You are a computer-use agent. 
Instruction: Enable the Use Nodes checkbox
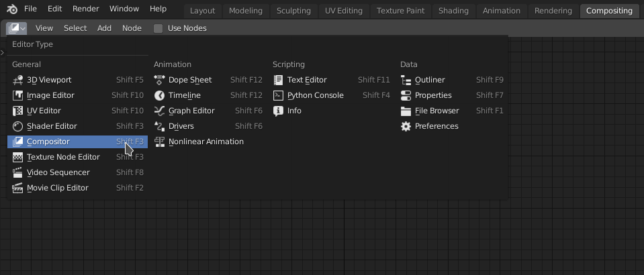(158, 28)
